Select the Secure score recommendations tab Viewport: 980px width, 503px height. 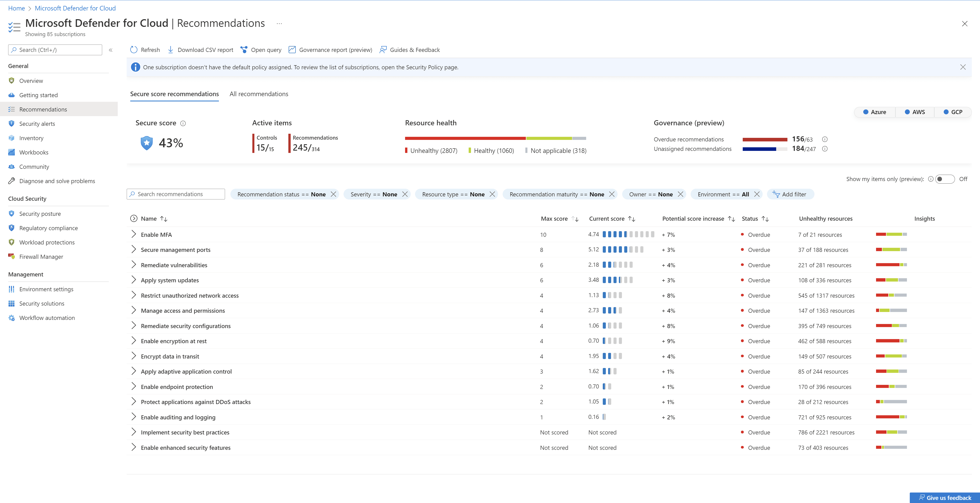click(x=174, y=94)
